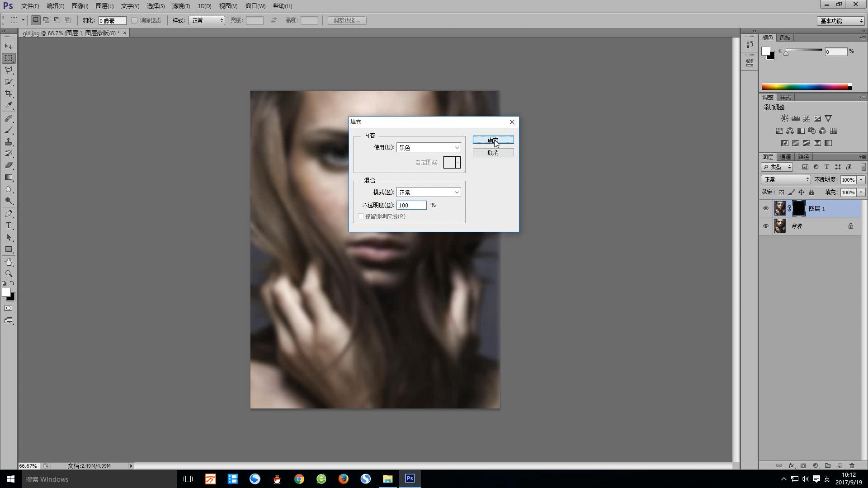This screenshot has height=488, width=868.
Task: Toggle lock image pixels brush icon
Action: 791,192
